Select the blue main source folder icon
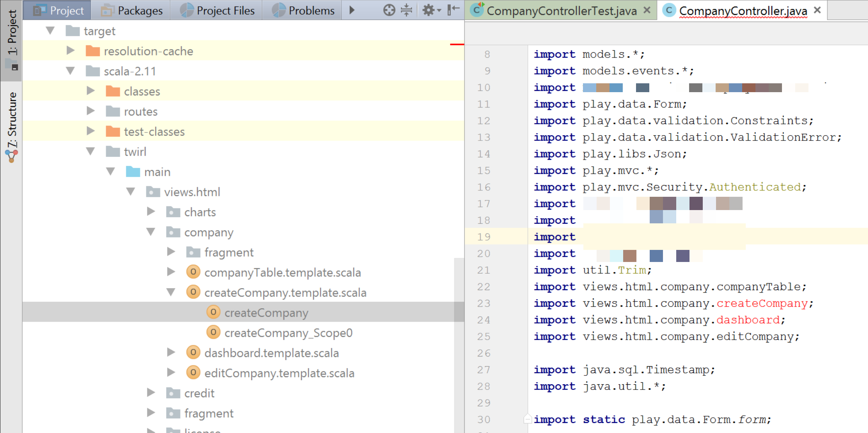Image resolution: width=868 pixels, height=433 pixels. pyautogui.click(x=133, y=171)
